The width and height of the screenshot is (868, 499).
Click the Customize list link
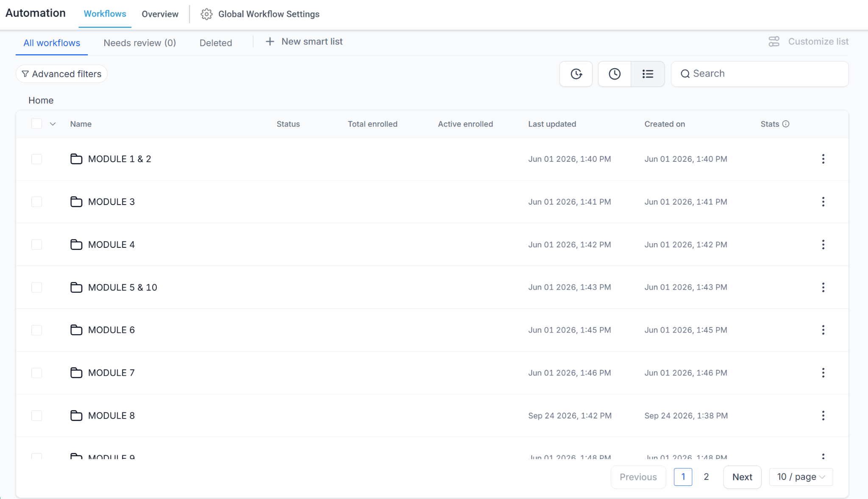click(x=818, y=42)
